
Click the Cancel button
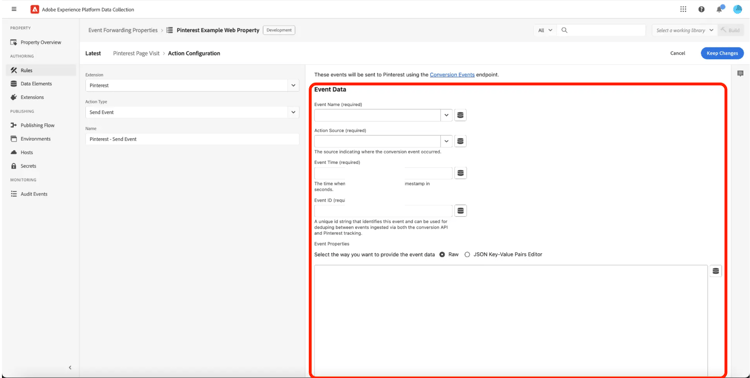[x=677, y=53]
